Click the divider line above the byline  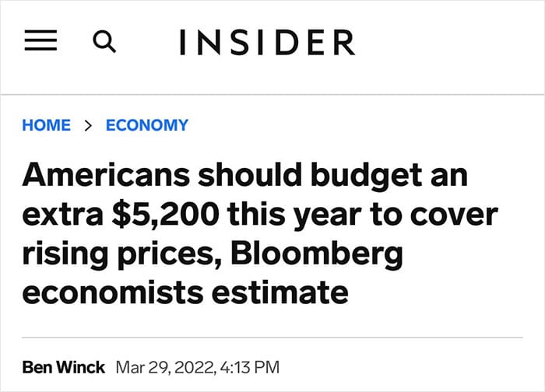(272, 337)
